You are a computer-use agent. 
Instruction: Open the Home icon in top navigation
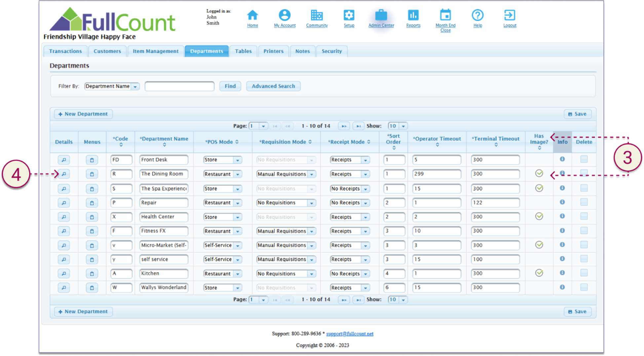point(252,15)
